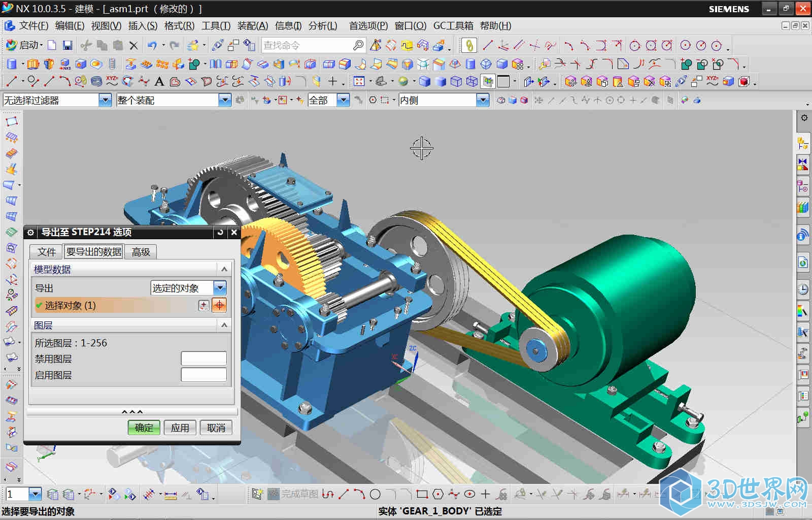812x520 pixels.
Task: Open the 文件(F) menu
Action: pos(33,25)
